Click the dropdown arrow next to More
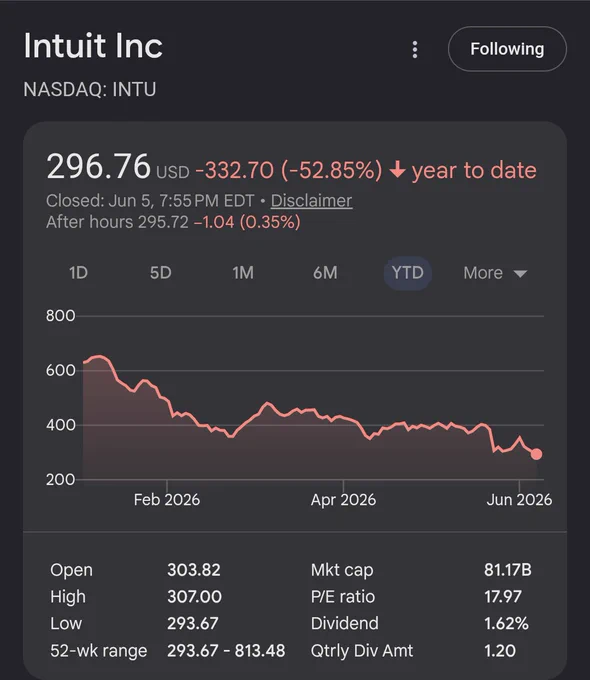 (520, 274)
